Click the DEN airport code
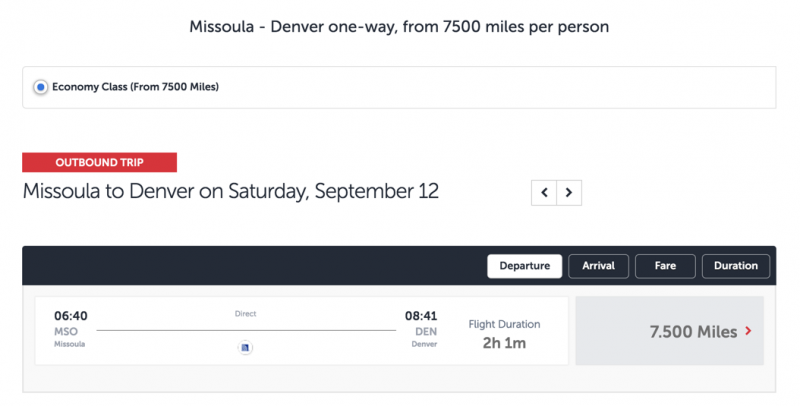This screenshot has width=800, height=406. (426, 332)
